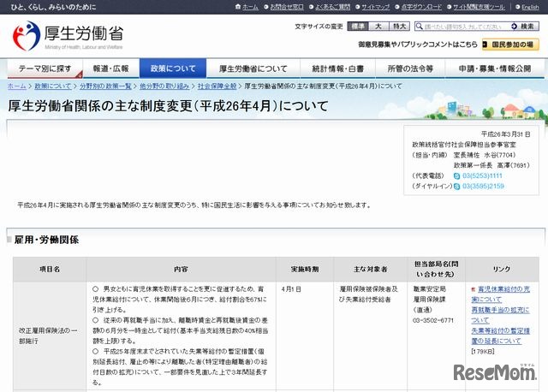Open the 所管の法令等 tab
548x392 pixels.
(x=410, y=68)
